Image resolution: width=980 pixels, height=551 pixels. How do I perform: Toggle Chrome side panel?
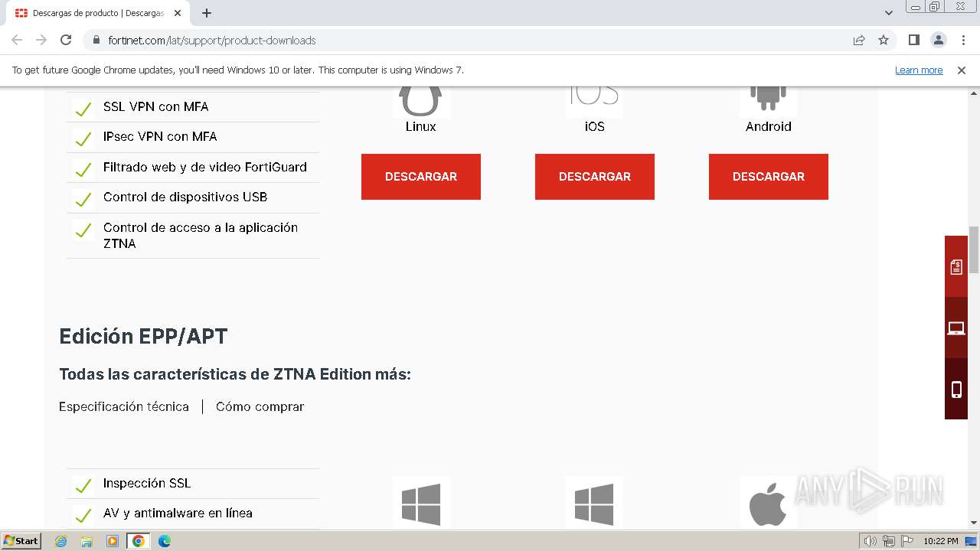(913, 40)
